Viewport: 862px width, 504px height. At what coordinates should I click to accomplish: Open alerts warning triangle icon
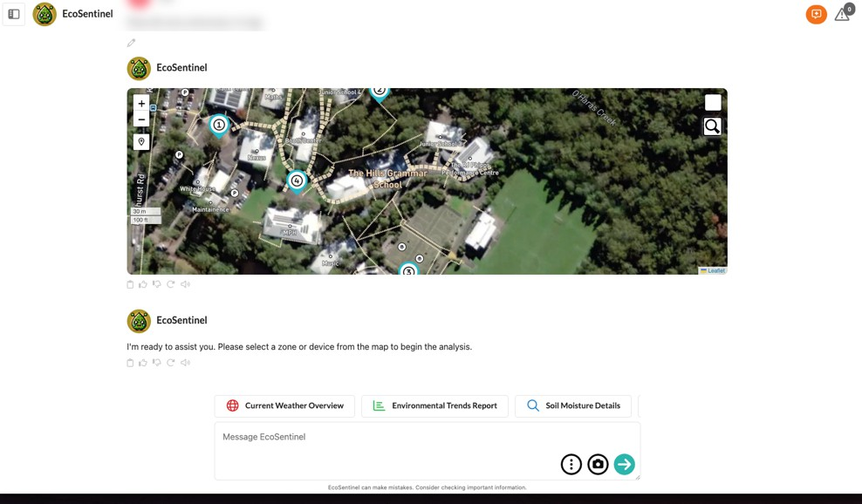[x=842, y=14]
